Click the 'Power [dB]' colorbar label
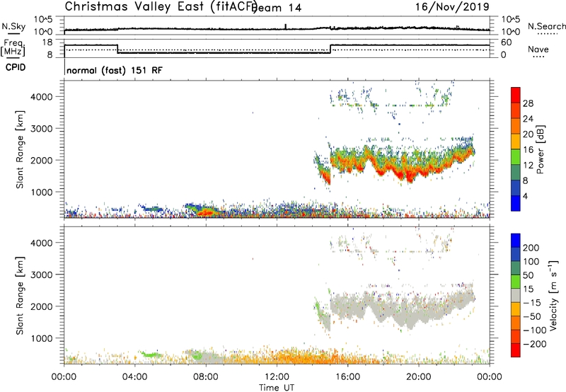 point(540,149)
